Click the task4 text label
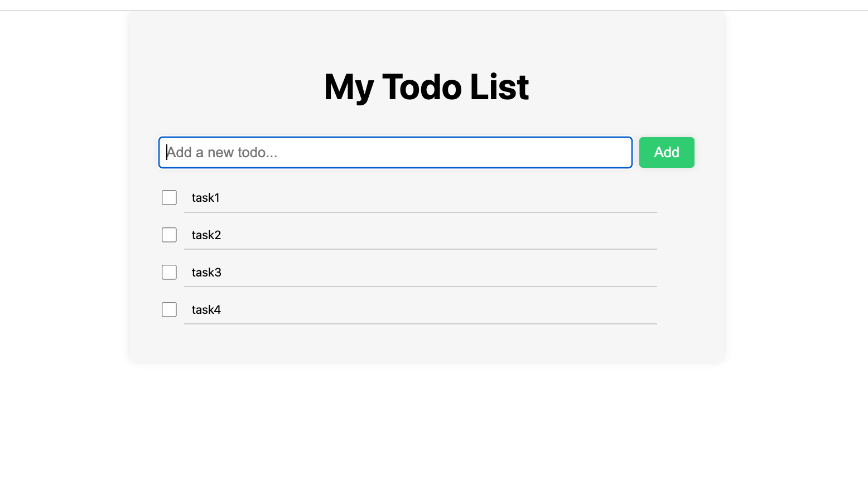868x495 pixels. coord(206,310)
